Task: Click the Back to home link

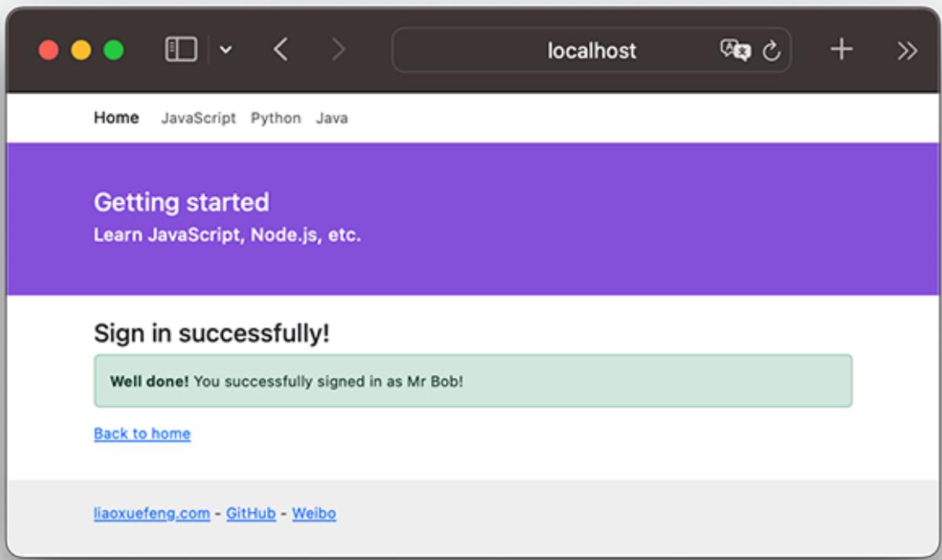Action: click(x=142, y=434)
